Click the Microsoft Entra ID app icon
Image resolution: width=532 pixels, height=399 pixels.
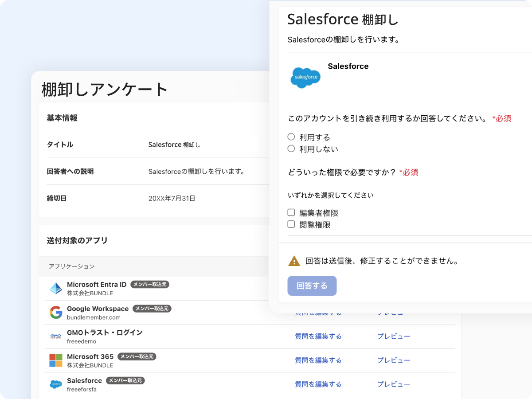pos(56,289)
